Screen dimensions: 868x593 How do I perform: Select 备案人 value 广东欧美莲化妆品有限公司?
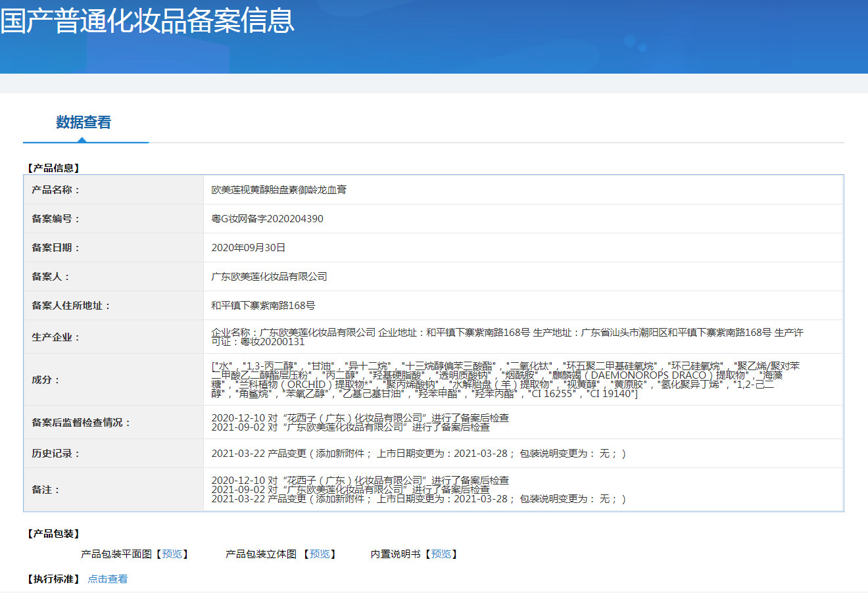pos(269,277)
